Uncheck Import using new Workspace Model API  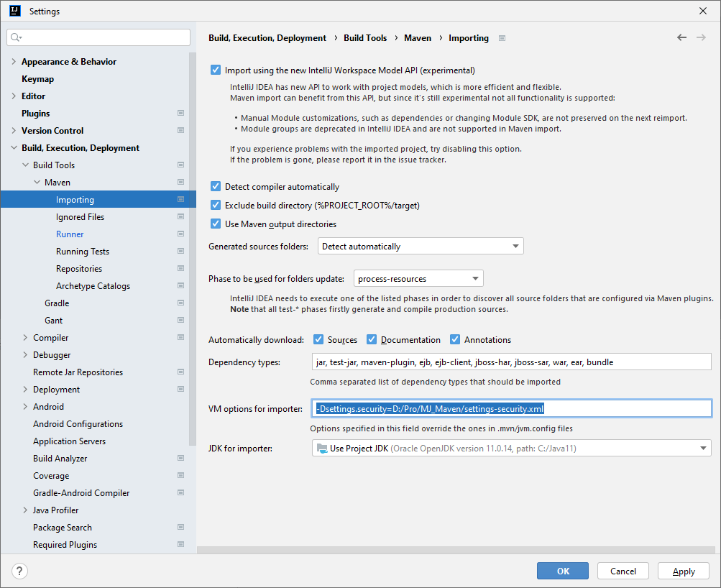coord(216,70)
